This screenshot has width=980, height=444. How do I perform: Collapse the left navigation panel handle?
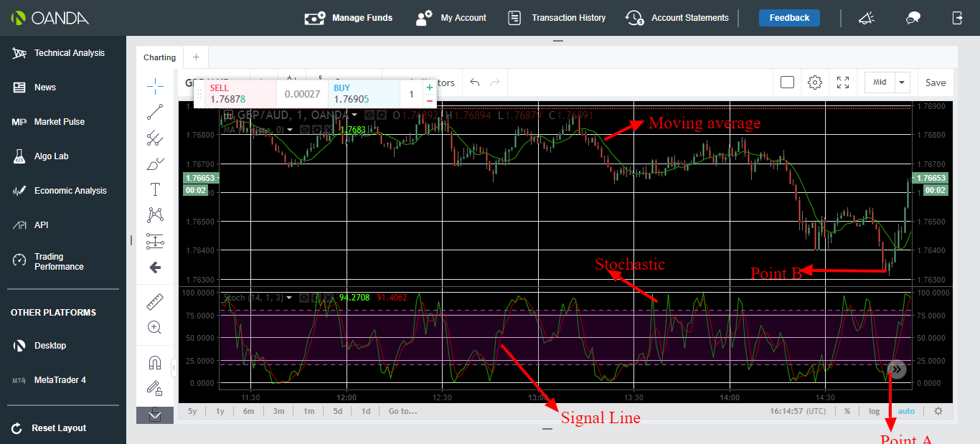[131, 240]
